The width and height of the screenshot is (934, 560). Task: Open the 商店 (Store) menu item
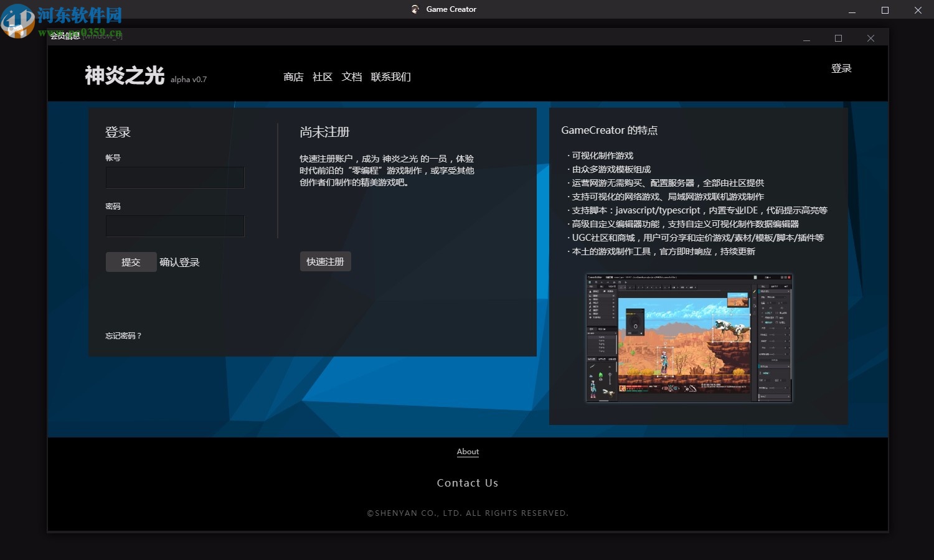[293, 77]
